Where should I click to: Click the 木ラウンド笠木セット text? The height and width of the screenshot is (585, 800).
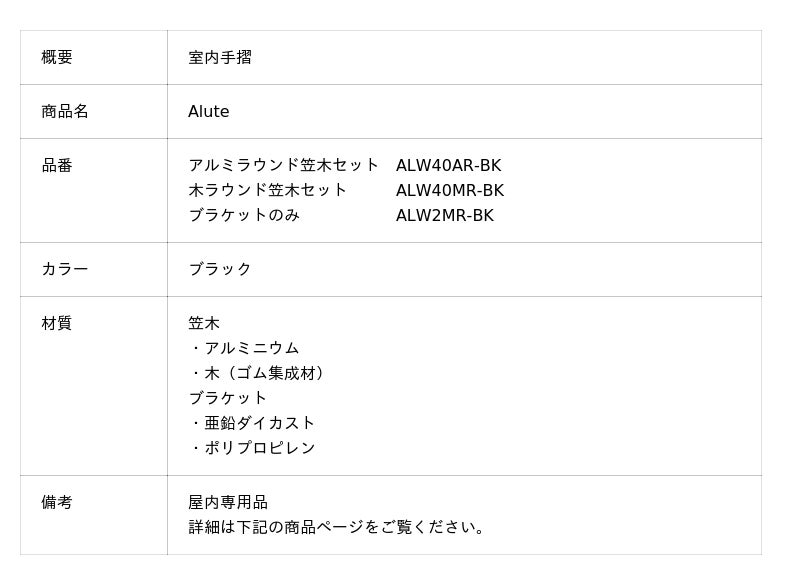coord(268,190)
